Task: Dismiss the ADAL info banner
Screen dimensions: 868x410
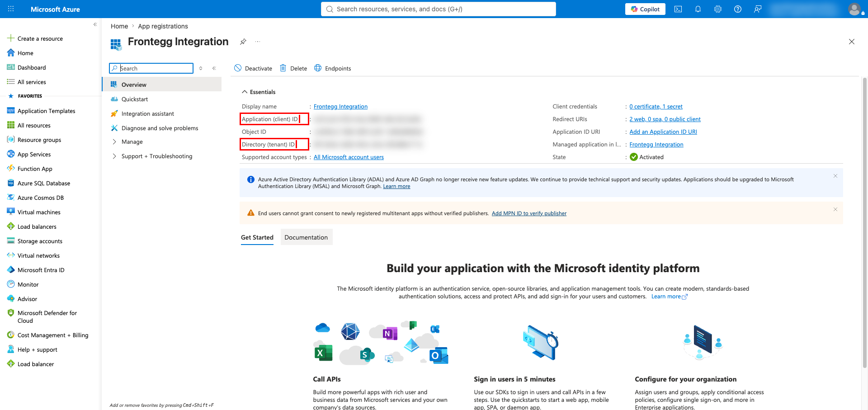Action: coord(835,176)
